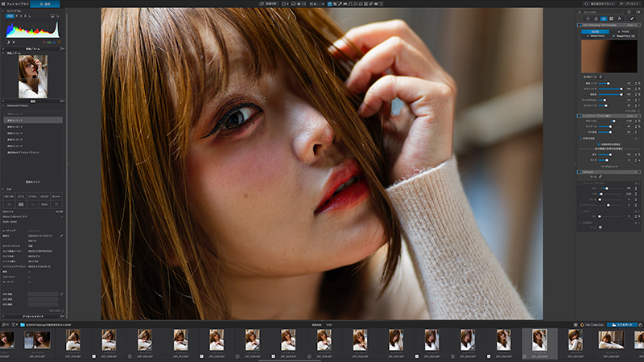Image resolution: width=644 pixels, height=362 pixels.
Task: Open the Light corrections category icon
Action: pyautogui.click(x=588, y=19)
